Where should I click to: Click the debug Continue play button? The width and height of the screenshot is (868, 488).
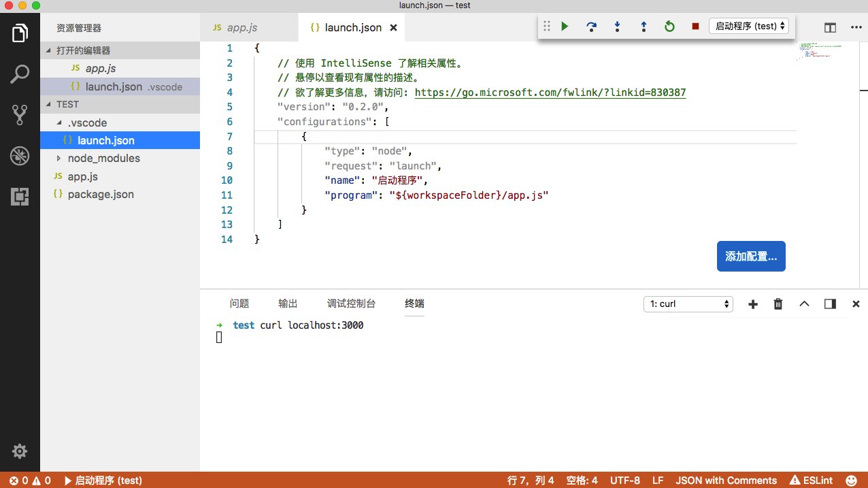[x=565, y=27]
